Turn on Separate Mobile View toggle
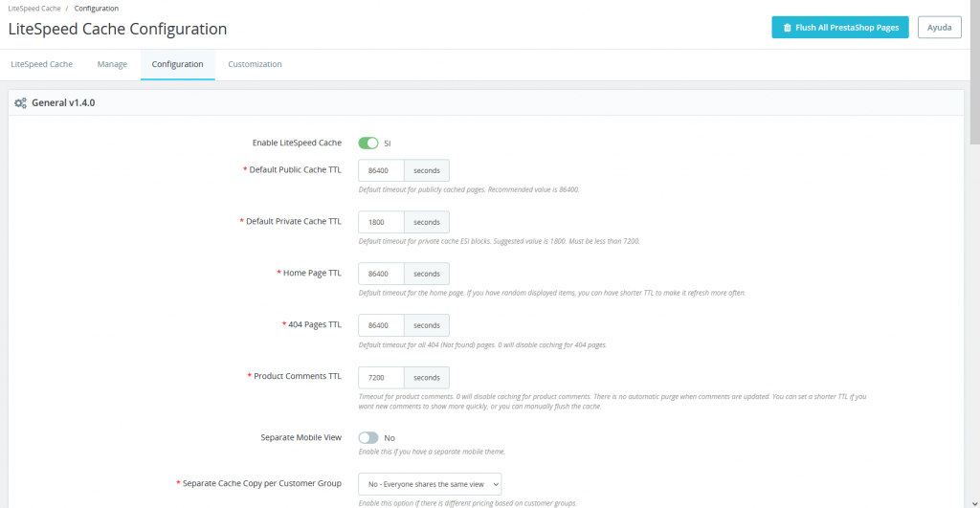The height and width of the screenshot is (508, 980). pos(368,438)
